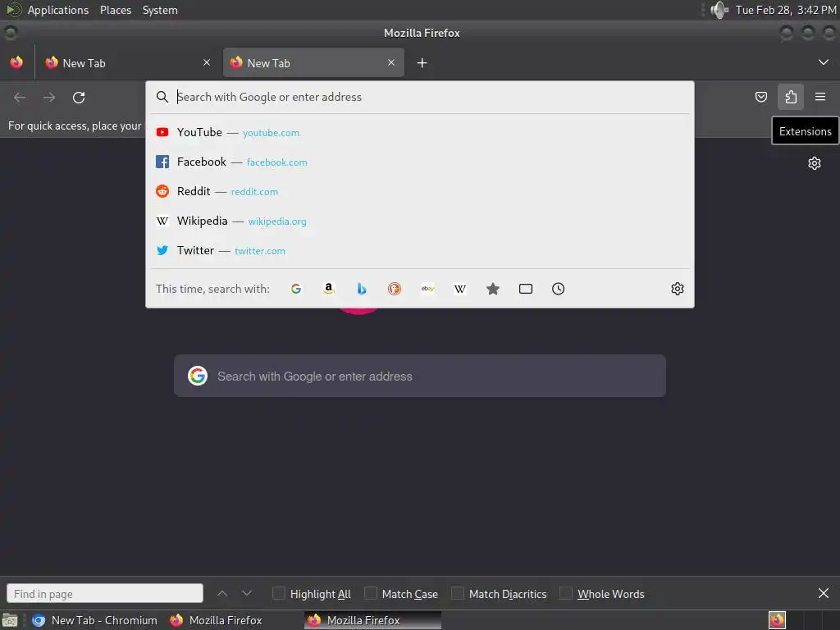Select Twitter suggestion row

pos(420,250)
